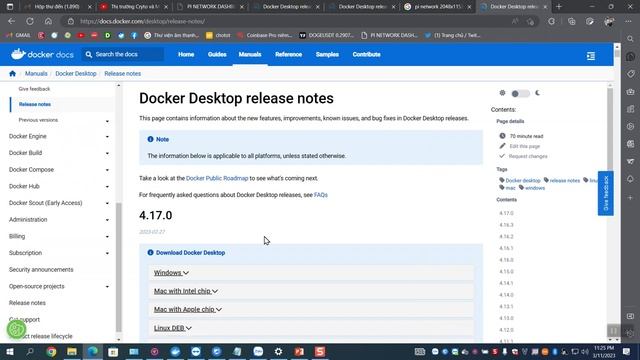The height and width of the screenshot is (360, 640).
Task: Expand the Subscription sidebar section
Action: [107, 253]
